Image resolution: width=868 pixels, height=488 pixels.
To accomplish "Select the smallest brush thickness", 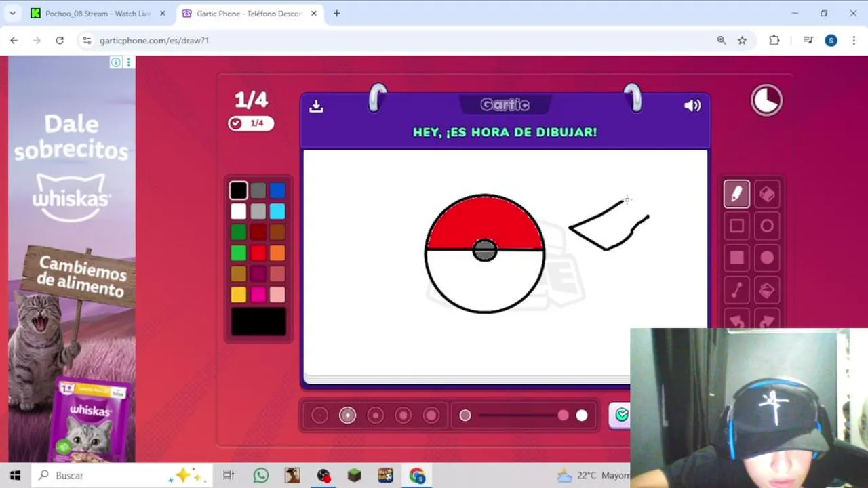I will pyautogui.click(x=319, y=415).
